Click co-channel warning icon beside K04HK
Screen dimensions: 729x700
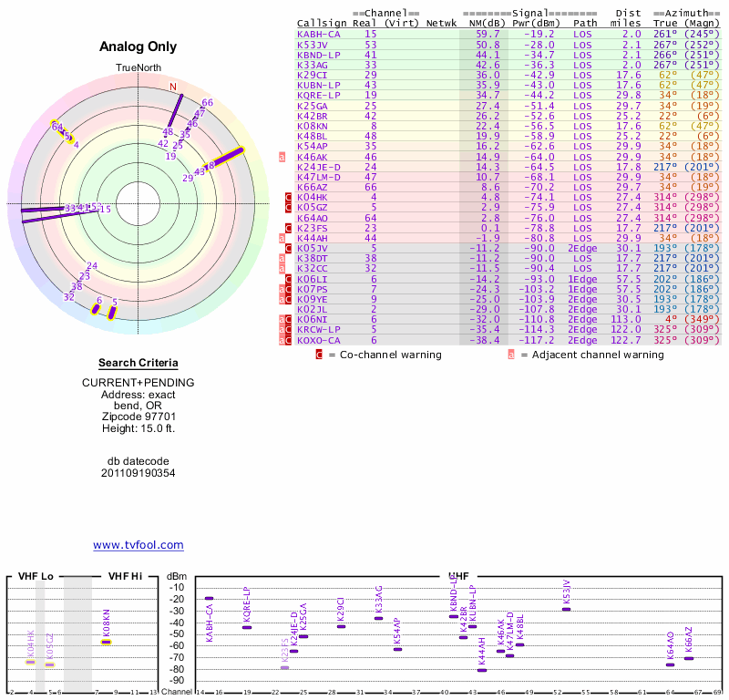[x=288, y=198]
